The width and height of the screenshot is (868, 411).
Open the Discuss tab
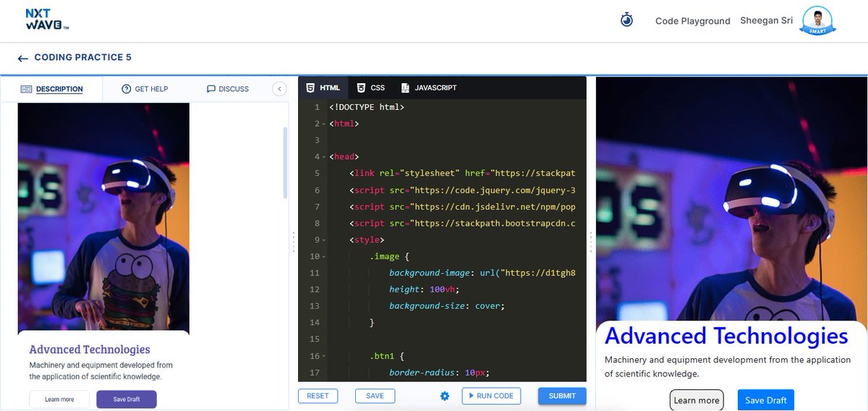(x=227, y=89)
